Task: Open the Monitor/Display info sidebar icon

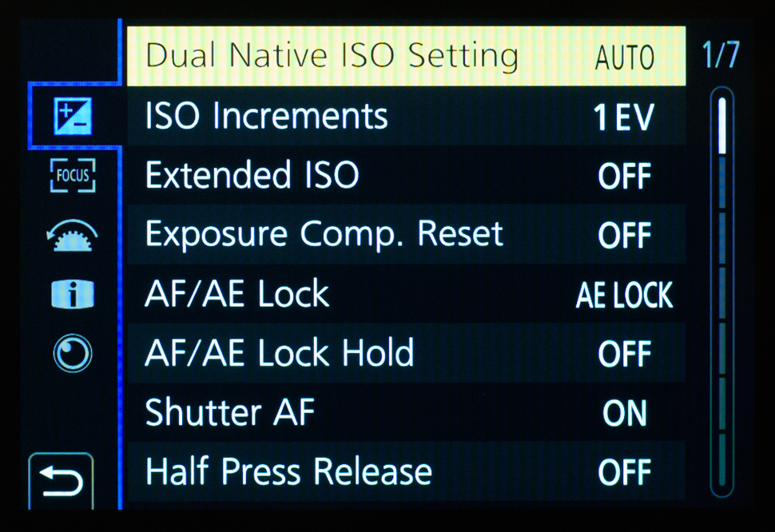Action: coord(73,295)
